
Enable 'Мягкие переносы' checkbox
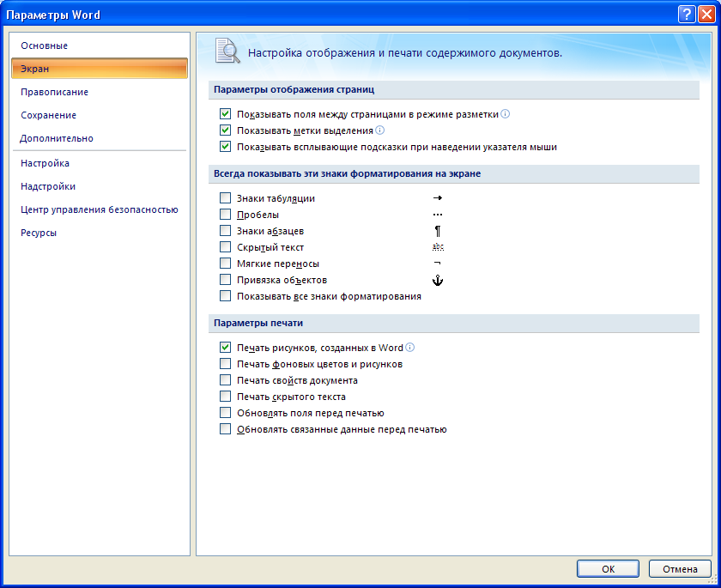click(x=225, y=264)
